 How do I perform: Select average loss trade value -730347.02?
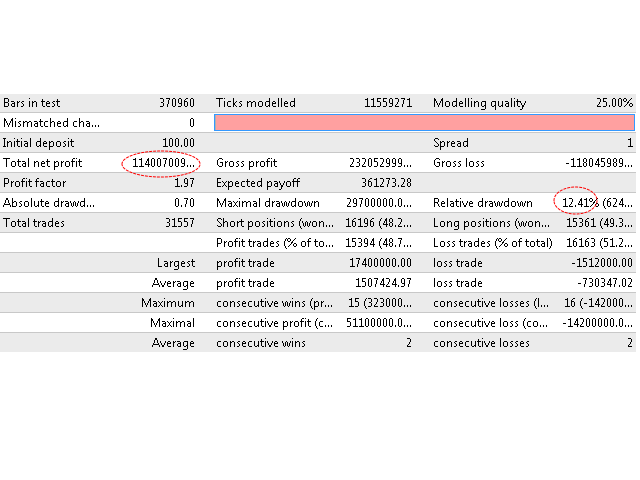[x=605, y=283]
